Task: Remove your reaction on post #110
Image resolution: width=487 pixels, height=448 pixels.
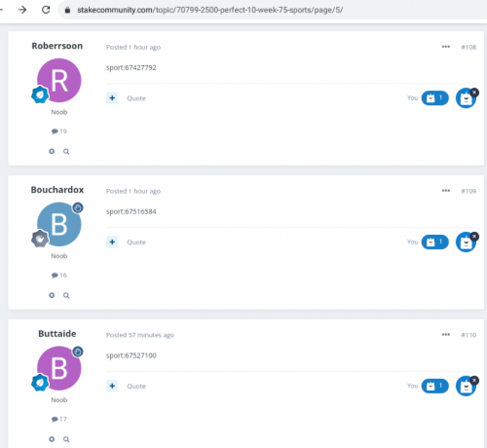Action: 474,380
